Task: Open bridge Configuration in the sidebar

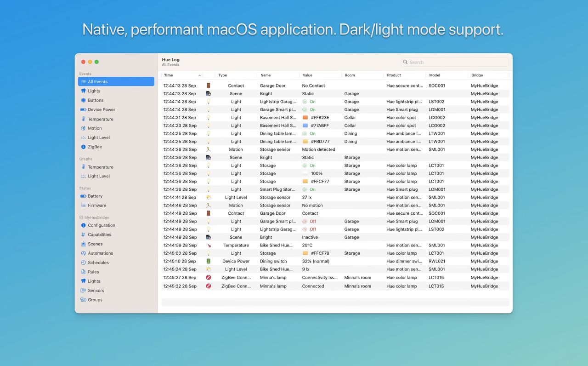Action: pos(101,225)
